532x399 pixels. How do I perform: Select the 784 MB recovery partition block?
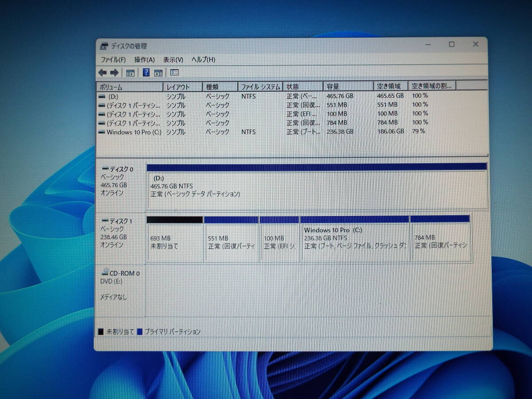pos(440,239)
